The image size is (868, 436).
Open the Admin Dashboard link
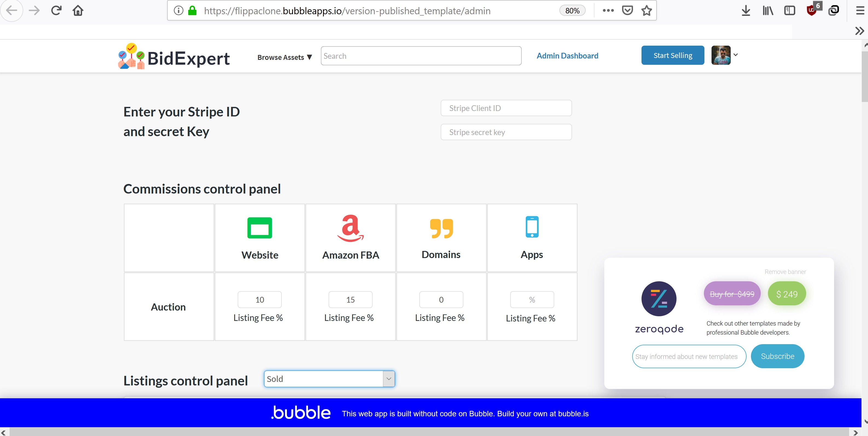click(567, 55)
